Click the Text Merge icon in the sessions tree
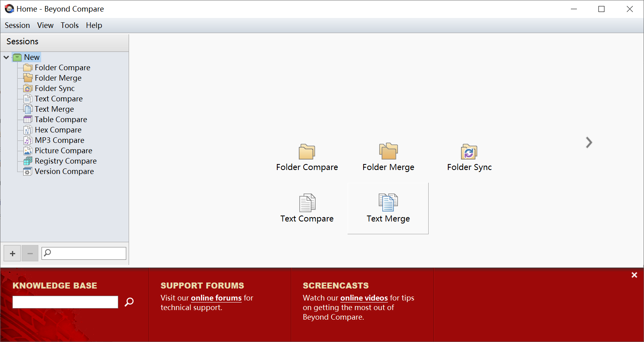The image size is (644, 342). (28, 109)
